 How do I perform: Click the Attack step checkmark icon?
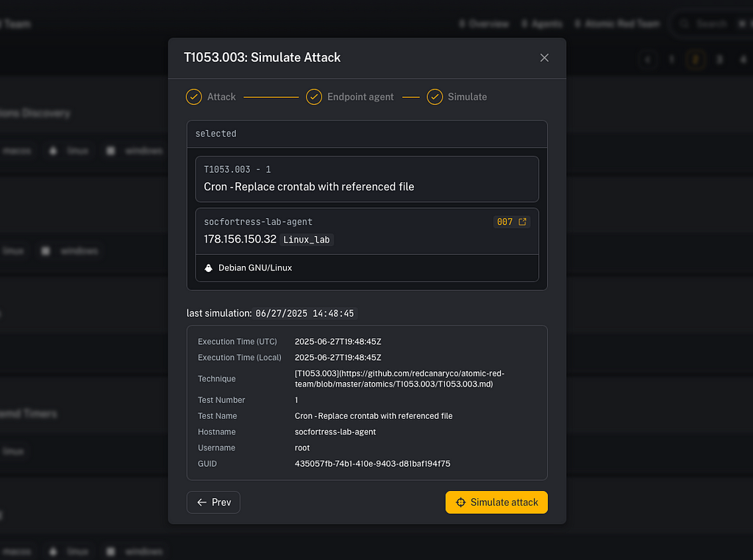coord(194,97)
